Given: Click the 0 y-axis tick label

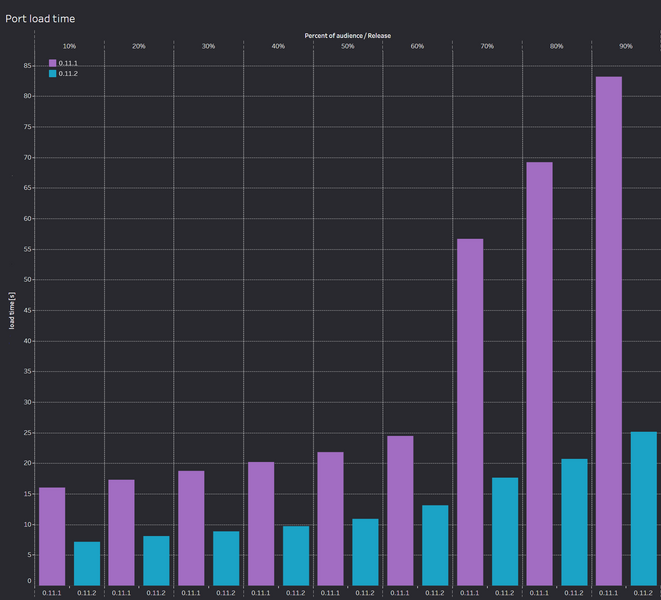Looking at the screenshot, I should click(x=30, y=581).
